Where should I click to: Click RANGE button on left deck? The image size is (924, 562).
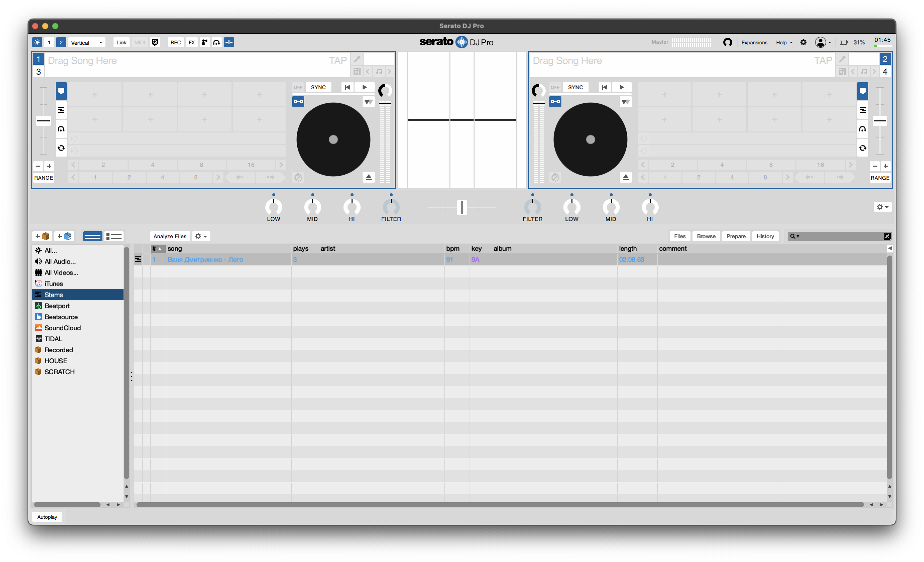(43, 178)
